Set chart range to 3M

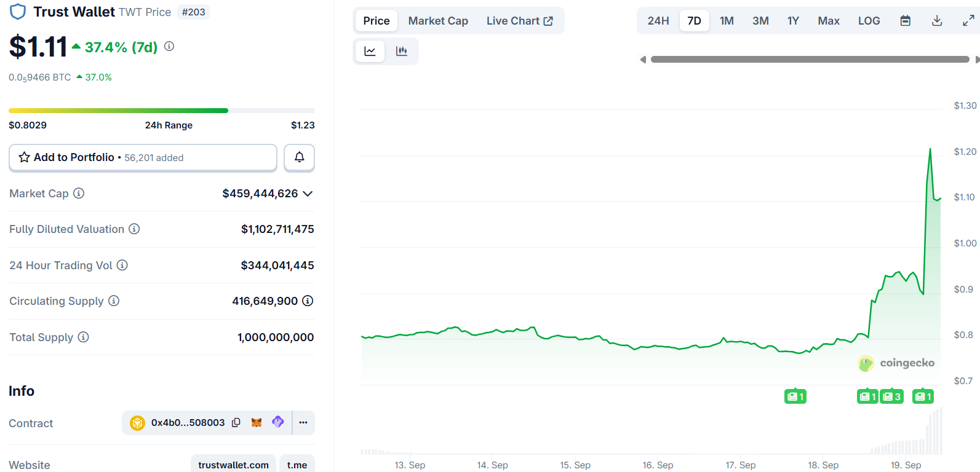(760, 21)
